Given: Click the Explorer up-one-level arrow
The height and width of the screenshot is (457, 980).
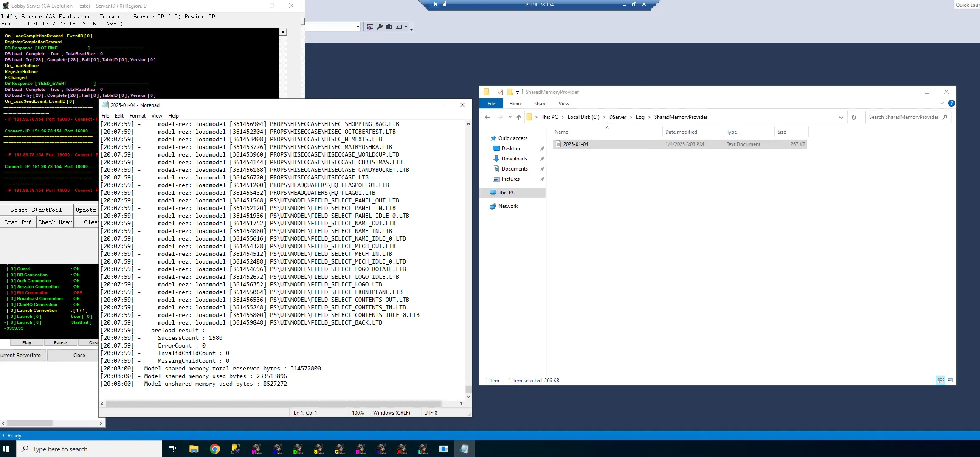Looking at the screenshot, I should 518,117.
